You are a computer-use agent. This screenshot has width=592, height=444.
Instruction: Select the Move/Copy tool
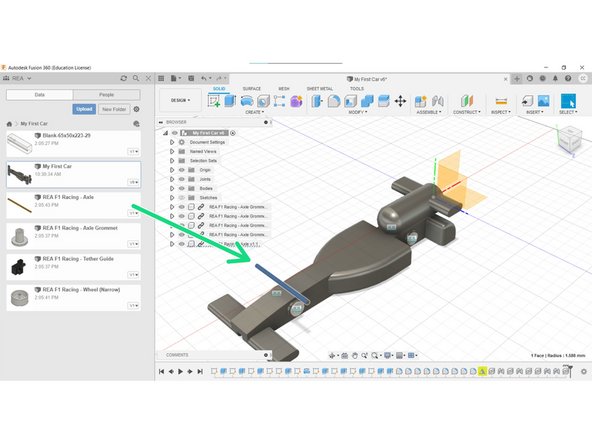[400, 101]
